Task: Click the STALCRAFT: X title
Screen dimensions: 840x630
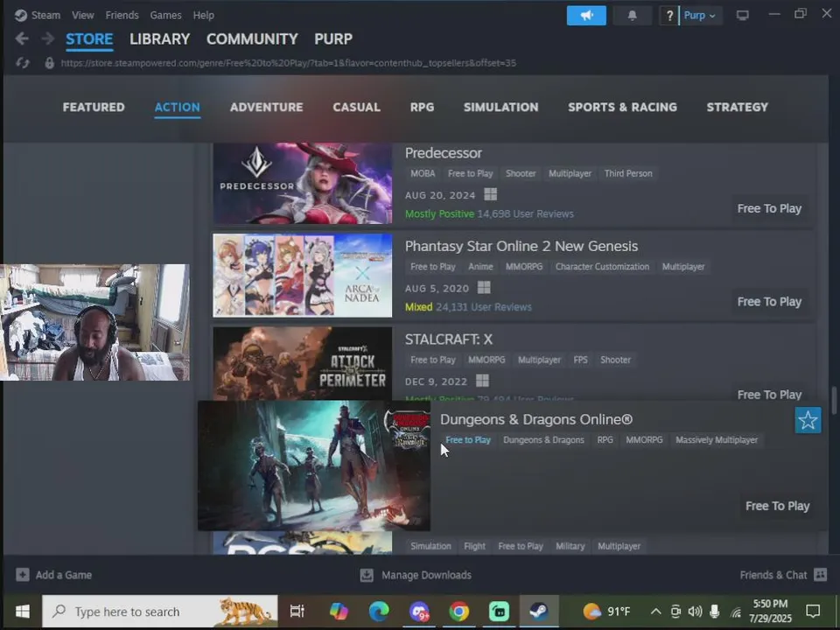Action: point(448,339)
